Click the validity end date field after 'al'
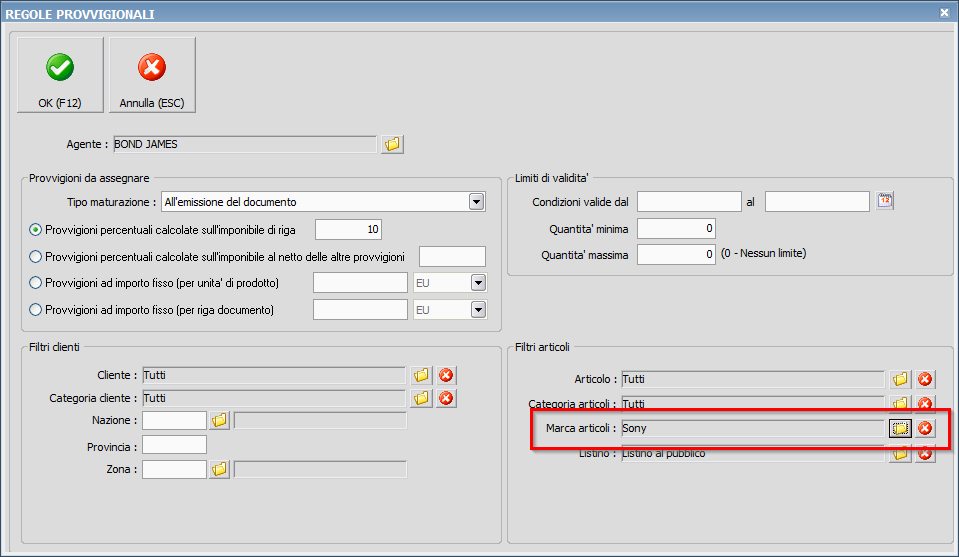Screen dimensions: 959x557 [817, 201]
